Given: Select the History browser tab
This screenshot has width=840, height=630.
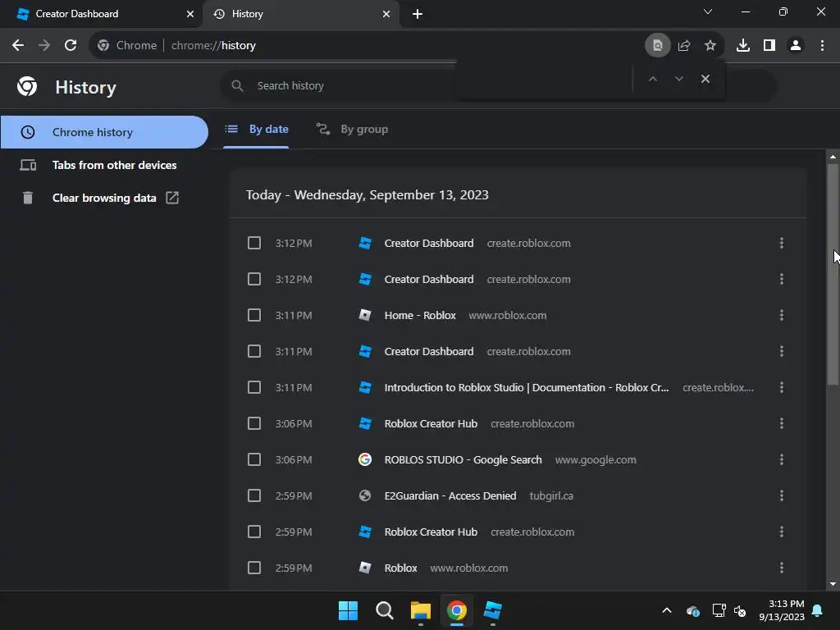Looking at the screenshot, I should click(300, 14).
